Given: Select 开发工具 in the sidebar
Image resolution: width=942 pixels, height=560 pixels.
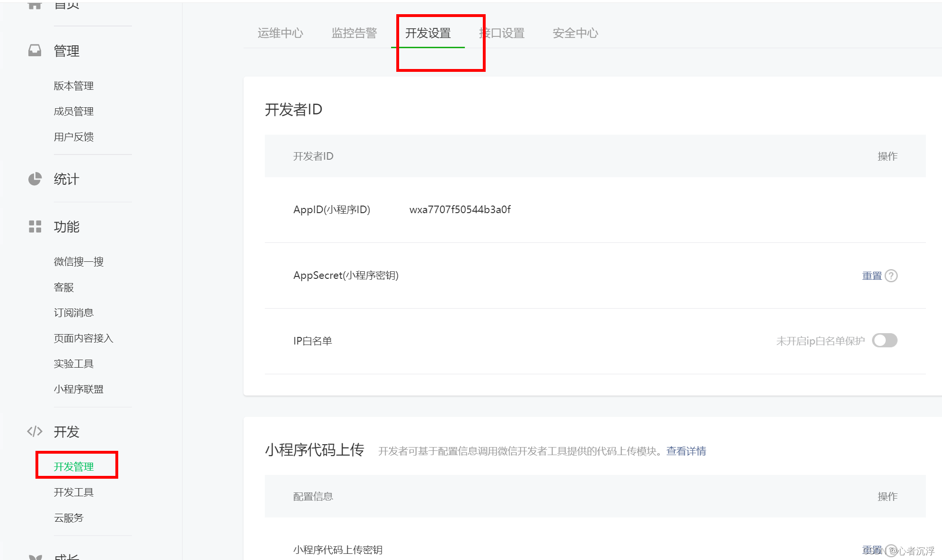Looking at the screenshot, I should click(73, 492).
